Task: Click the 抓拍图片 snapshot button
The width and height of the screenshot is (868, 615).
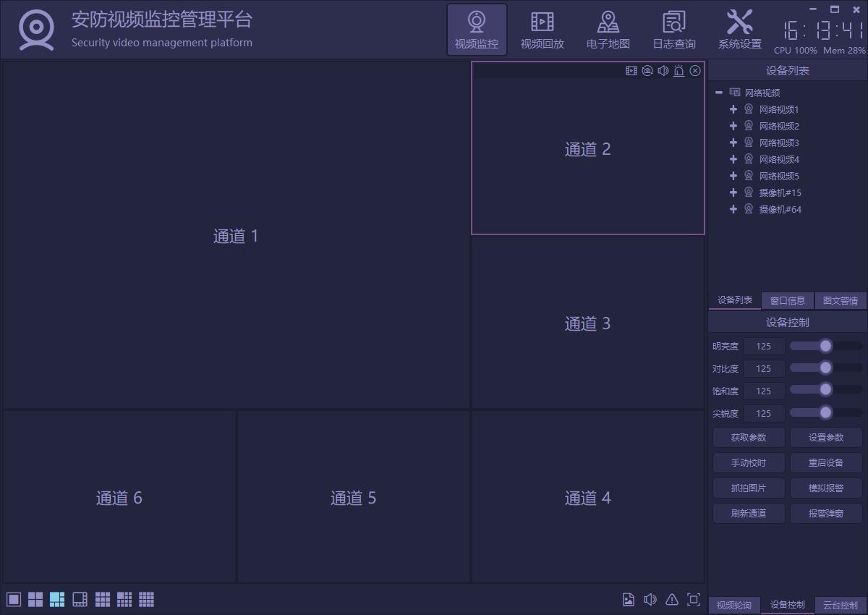Action: tap(749, 488)
